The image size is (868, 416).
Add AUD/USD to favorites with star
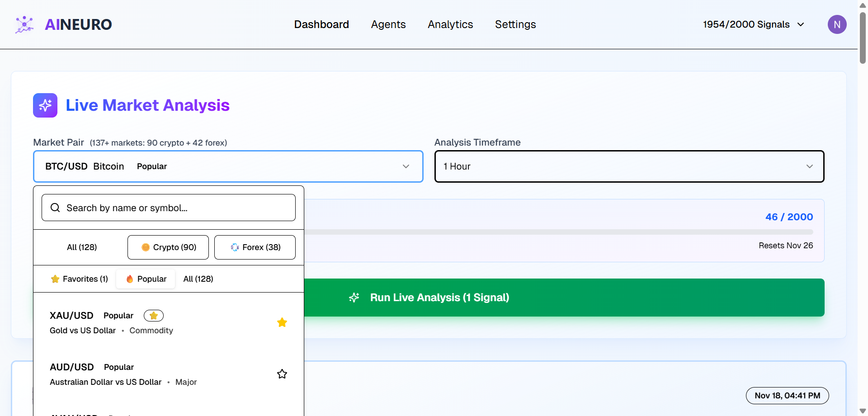click(x=282, y=374)
